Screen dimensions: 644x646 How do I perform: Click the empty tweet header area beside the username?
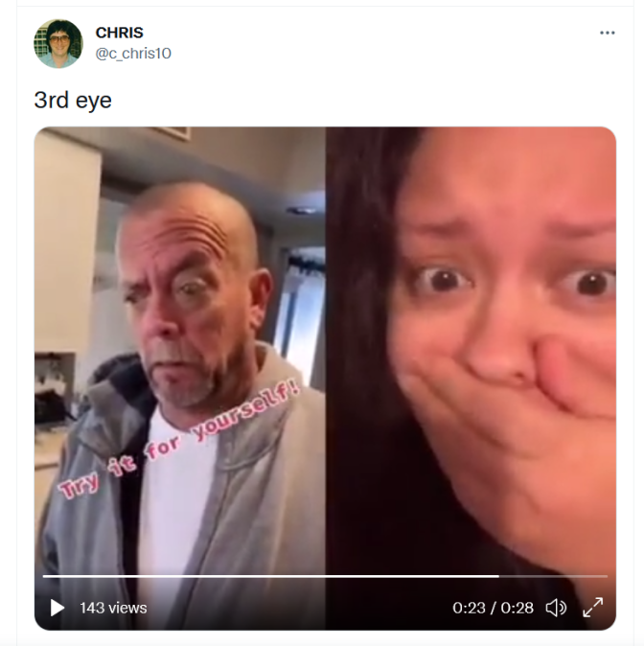[383, 43]
